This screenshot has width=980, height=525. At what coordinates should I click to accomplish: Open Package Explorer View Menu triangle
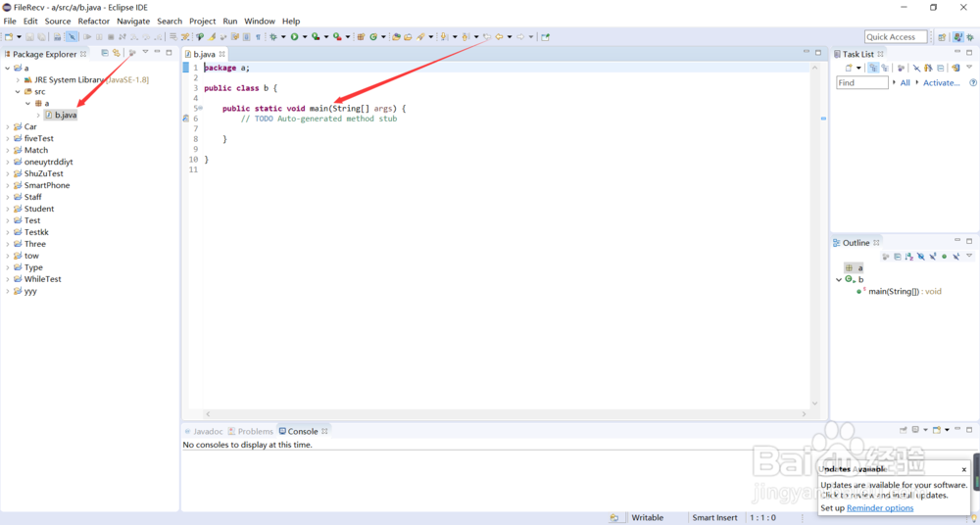click(x=145, y=52)
